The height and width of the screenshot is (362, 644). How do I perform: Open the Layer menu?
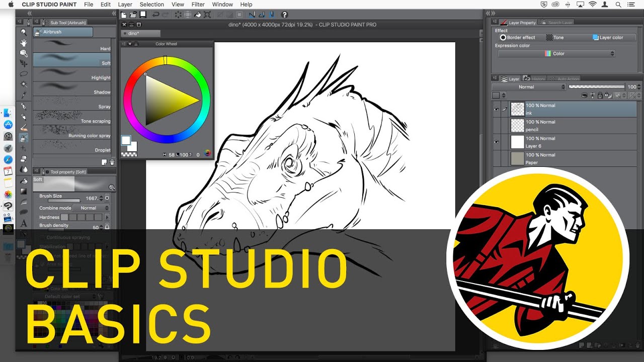(x=125, y=5)
